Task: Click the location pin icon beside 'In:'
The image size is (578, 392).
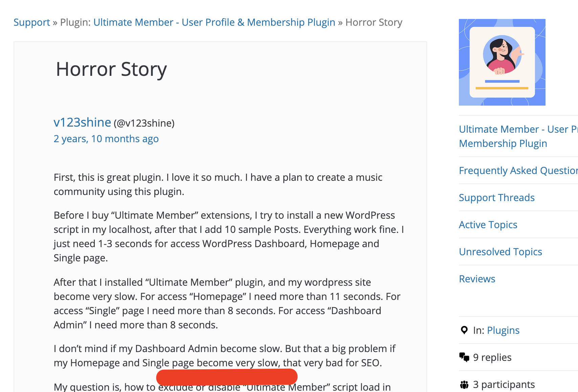Action: tap(464, 330)
